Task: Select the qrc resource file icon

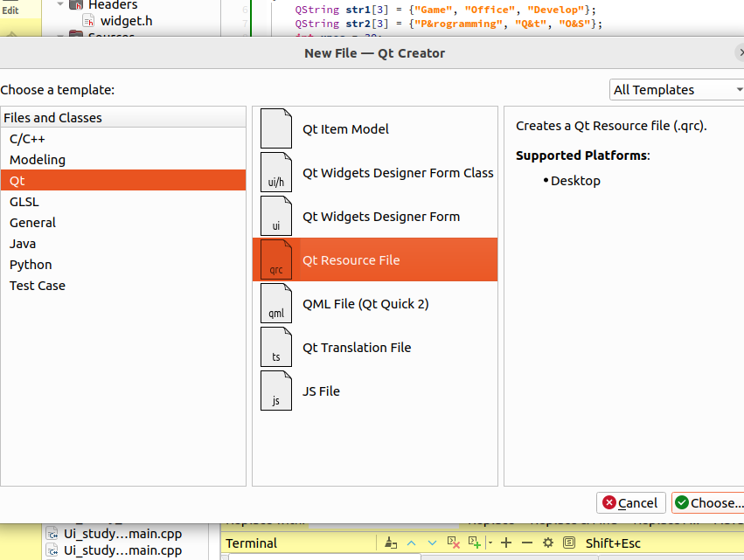Action: (x=276, y=259)
